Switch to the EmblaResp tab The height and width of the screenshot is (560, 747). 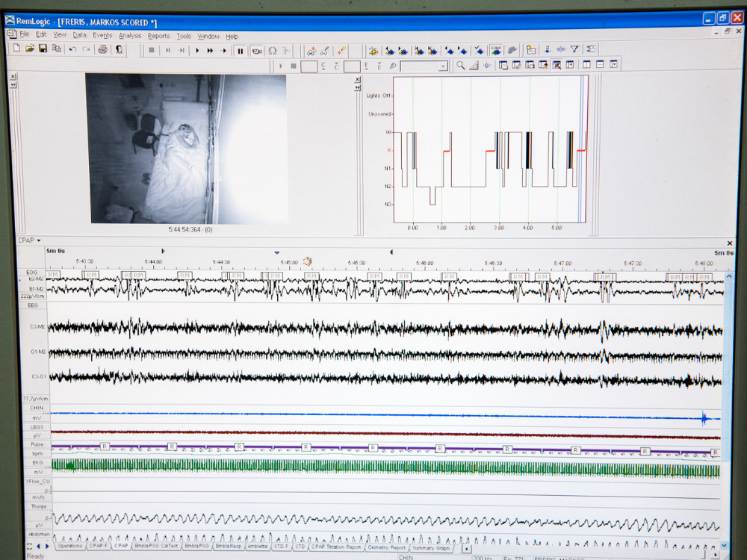point(228,547)
